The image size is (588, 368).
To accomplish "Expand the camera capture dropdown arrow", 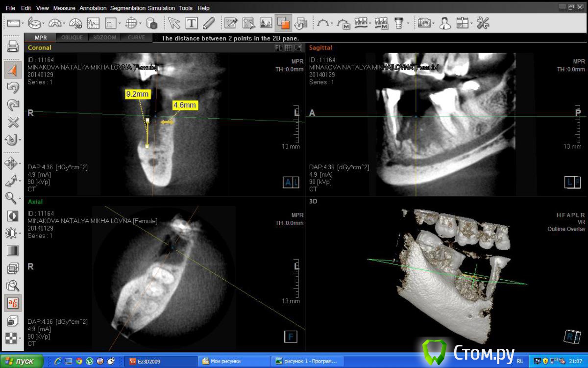I will 434,23.
